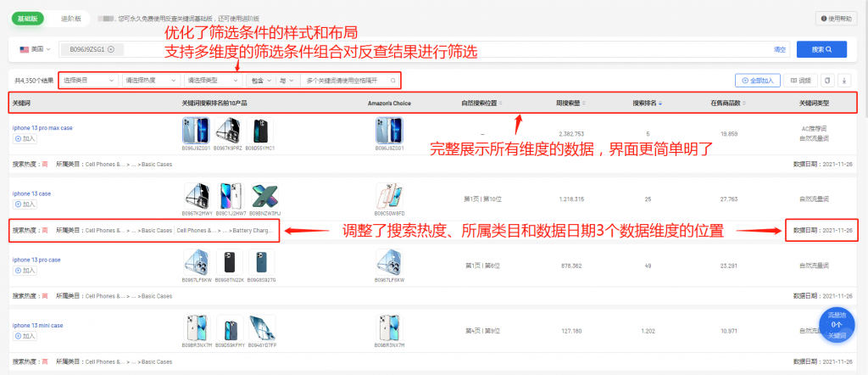Viewport: 868px width, 375px height.
Task: Click product thumbnail B09G8S927G
Action: click(261, 262)
